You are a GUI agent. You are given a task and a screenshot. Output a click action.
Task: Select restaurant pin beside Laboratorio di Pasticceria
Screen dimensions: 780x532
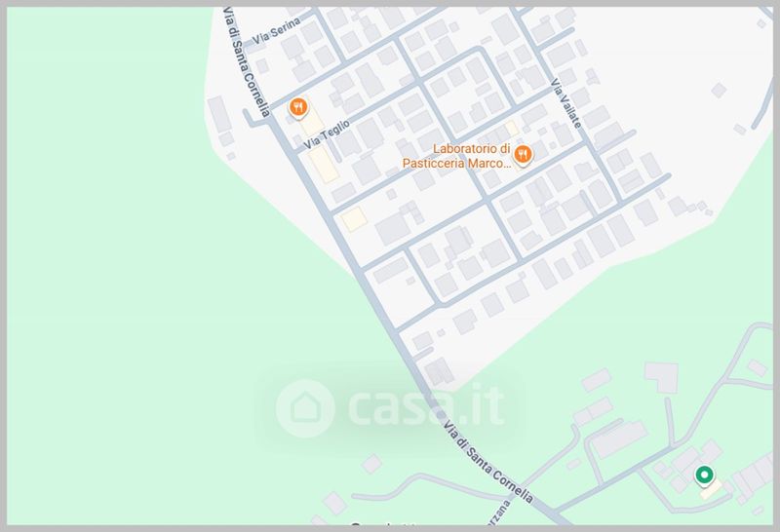point(522,155)
